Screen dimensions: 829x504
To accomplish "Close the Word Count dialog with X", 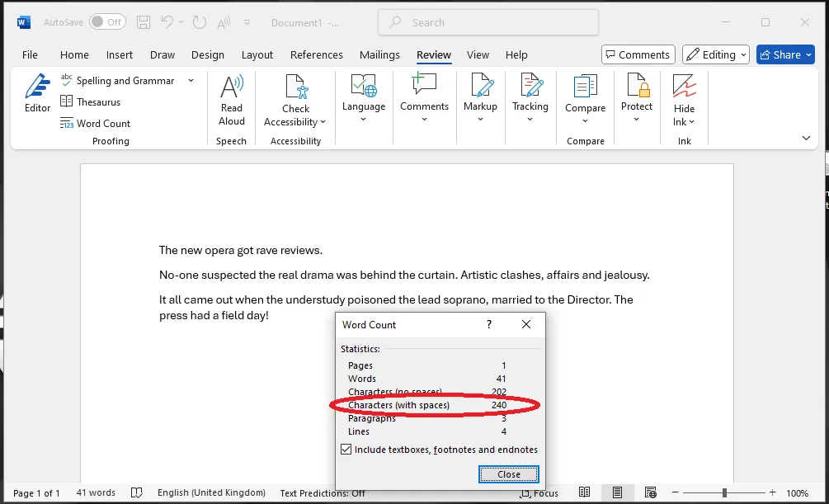I will pyautogui.click(x=526, y=324).
